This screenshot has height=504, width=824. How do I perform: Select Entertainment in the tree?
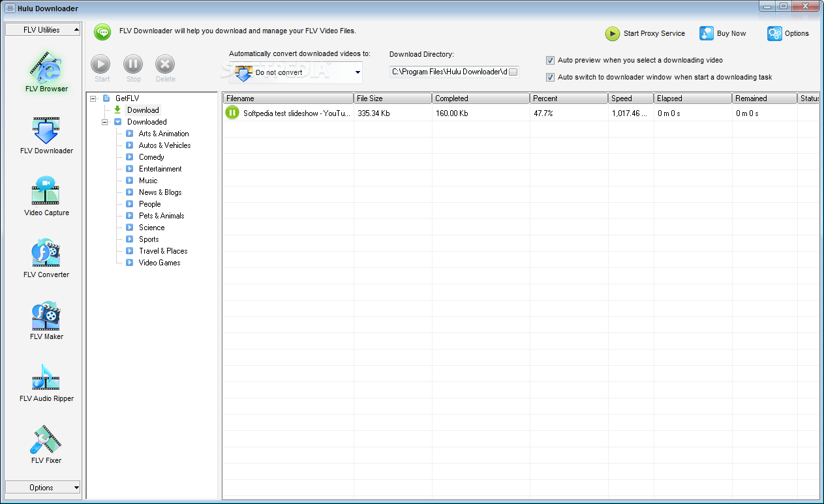coord(160,169)
